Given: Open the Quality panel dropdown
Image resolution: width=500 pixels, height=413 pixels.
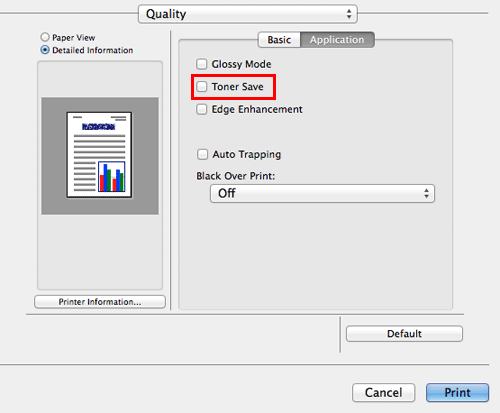Looking at the screenshot, I should click(248, 14).
